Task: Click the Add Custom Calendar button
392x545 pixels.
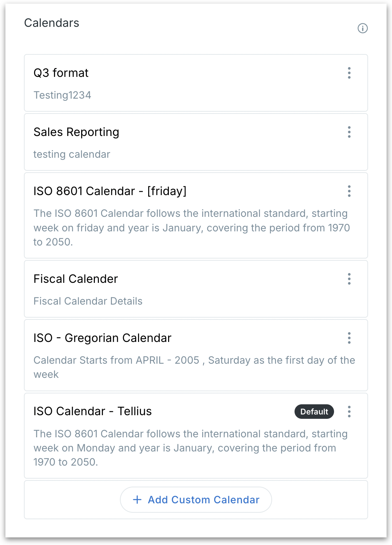Action: [x=196, y=500]
